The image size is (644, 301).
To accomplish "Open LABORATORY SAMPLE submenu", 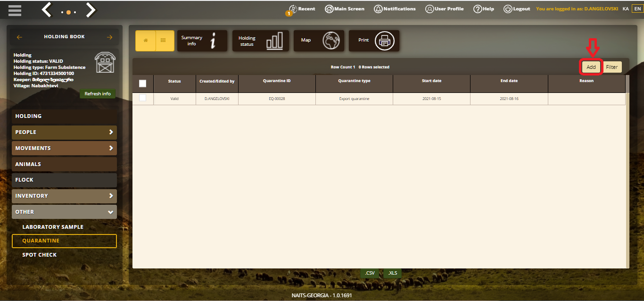I will click(53, 227).
